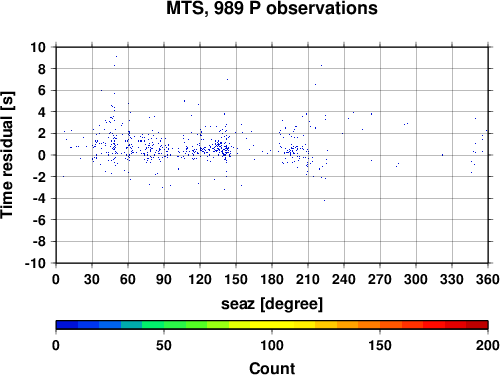Click the yellow segment at count 100
500x375 pixels.
(272, 325)
